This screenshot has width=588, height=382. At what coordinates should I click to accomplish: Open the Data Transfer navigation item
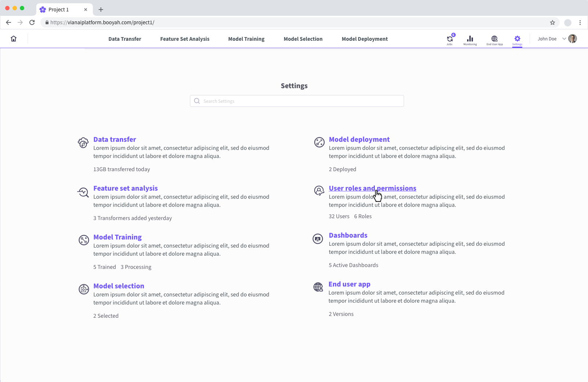(125, 39)
